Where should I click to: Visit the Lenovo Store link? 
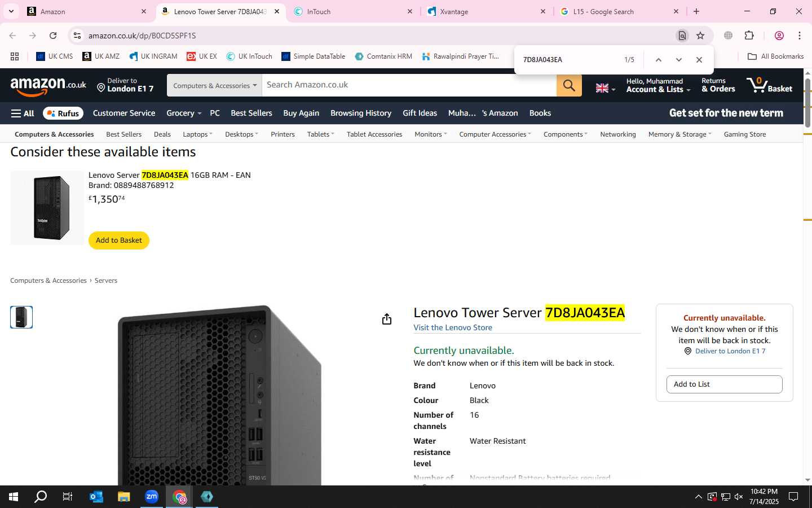coord(453,328)
